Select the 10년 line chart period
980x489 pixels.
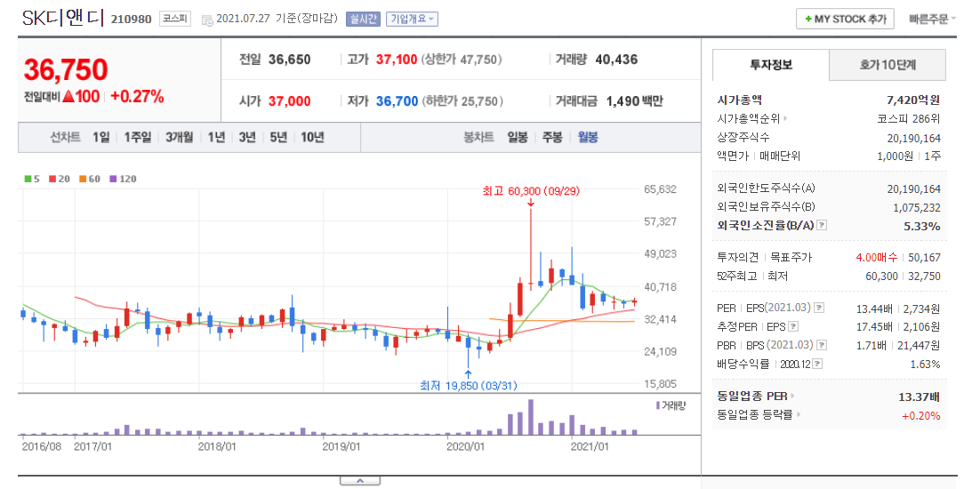tap(312, 138)
